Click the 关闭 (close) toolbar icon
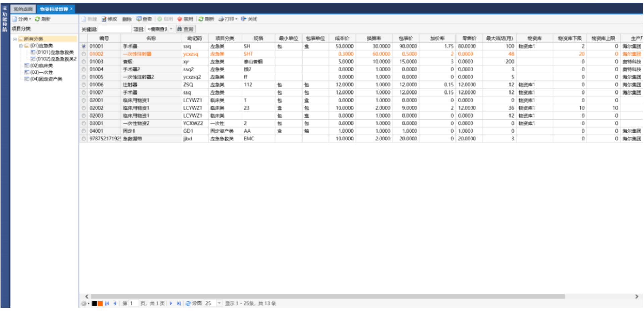The width and height of the screenshot is (644, 312). tap(244, 19)
